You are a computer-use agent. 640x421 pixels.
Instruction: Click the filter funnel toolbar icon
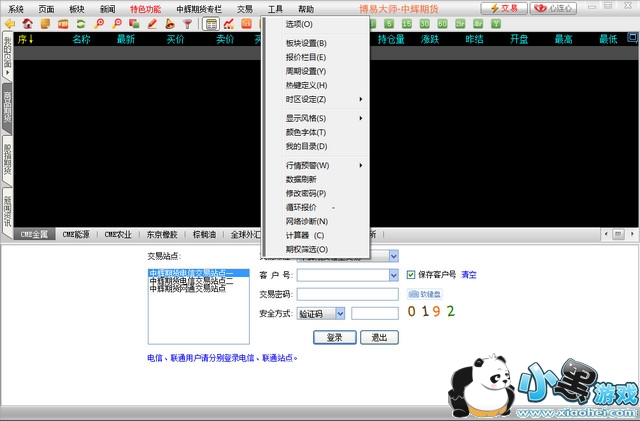tap(188, 23)
